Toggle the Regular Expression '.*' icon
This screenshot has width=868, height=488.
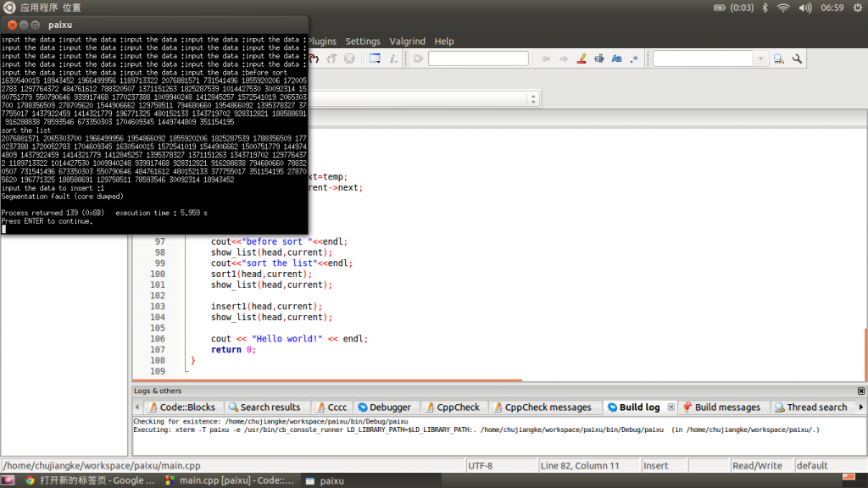[634, 58]
